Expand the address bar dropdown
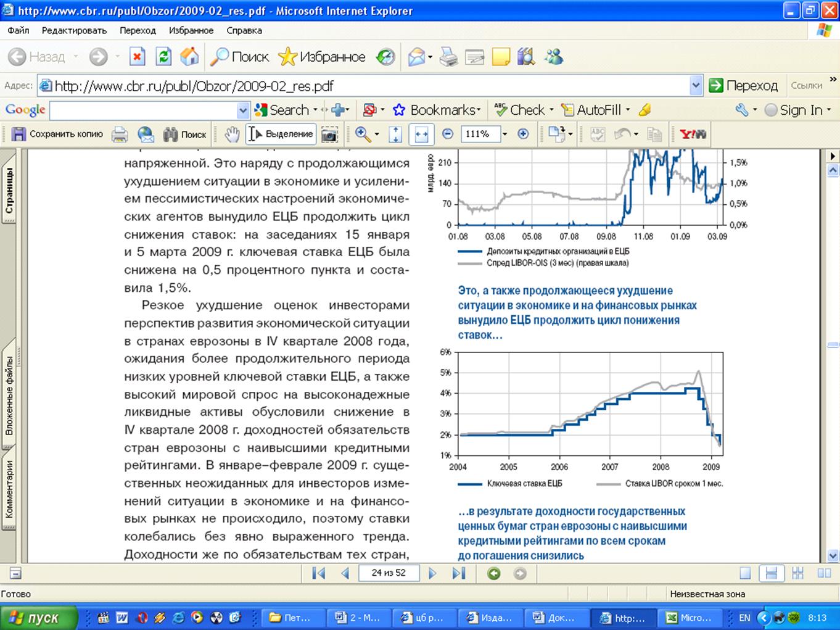 (696, 86)
